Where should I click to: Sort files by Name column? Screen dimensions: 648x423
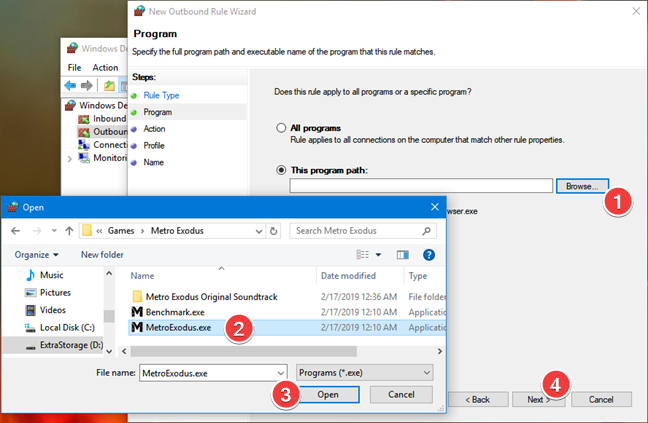(142, 276)
